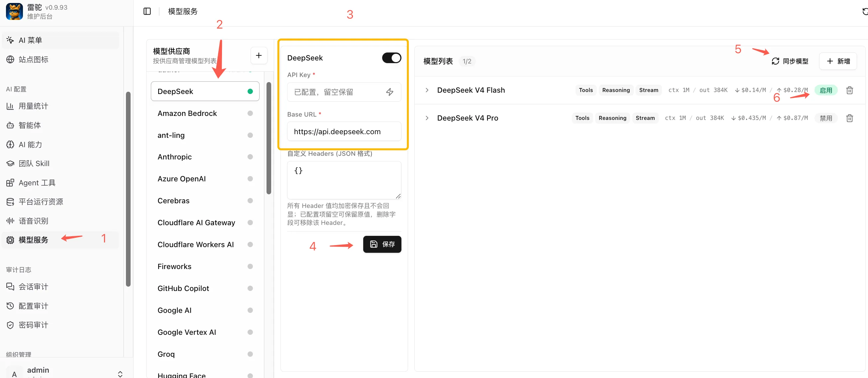This screenshot has width=868, height=378.
Task: Expand the DeepSeek V4 Flash row
Action: tap(427, 90)
